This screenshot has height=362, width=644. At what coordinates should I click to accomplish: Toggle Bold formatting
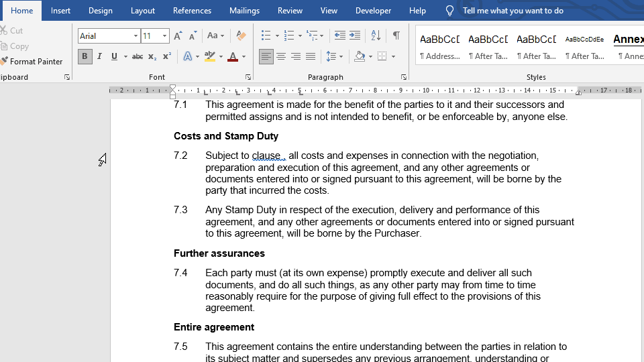pos(85,56)
